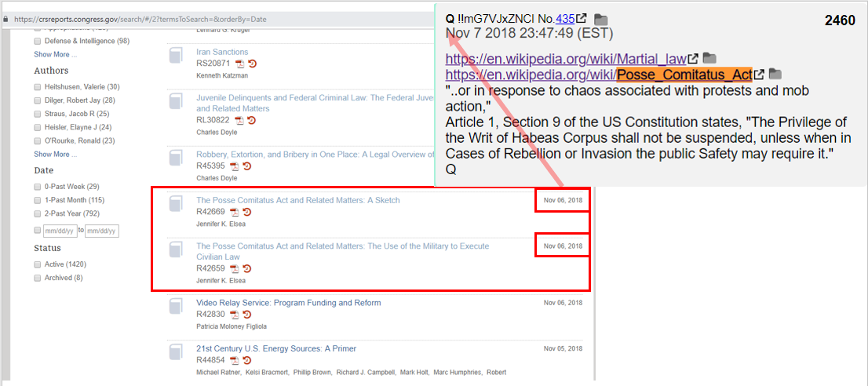Check author filter Heisler, Elayne J (24)
This screenshot has width=868, height=386.
coord(37,127)
